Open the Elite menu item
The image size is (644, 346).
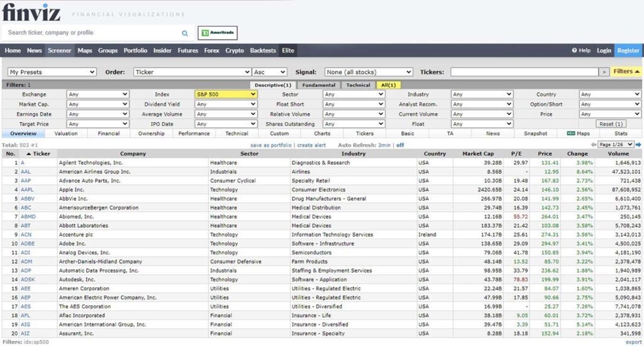click(288, 50)
